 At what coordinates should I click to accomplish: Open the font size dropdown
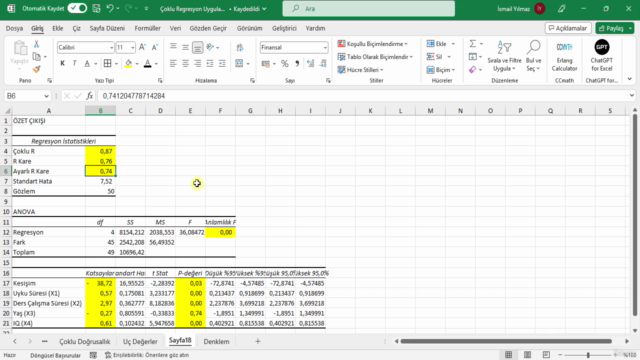pos(133,48)
